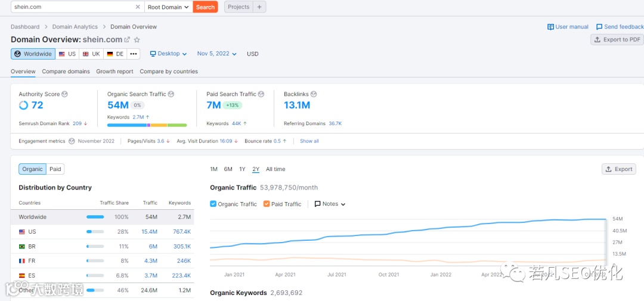644x301 pixels.
Task: Open shein.com in external link icon
Action: tap(128, 40)
